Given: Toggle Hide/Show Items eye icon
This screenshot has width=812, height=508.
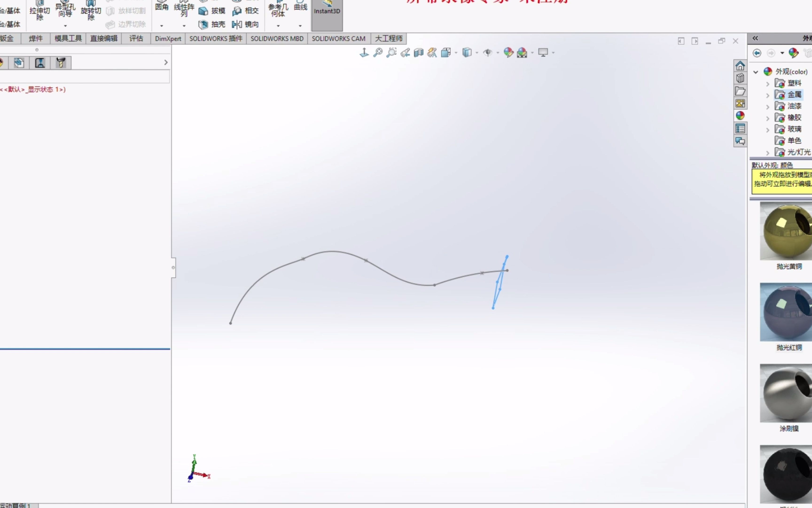Looking at the screenshot, I should (488, 52).
